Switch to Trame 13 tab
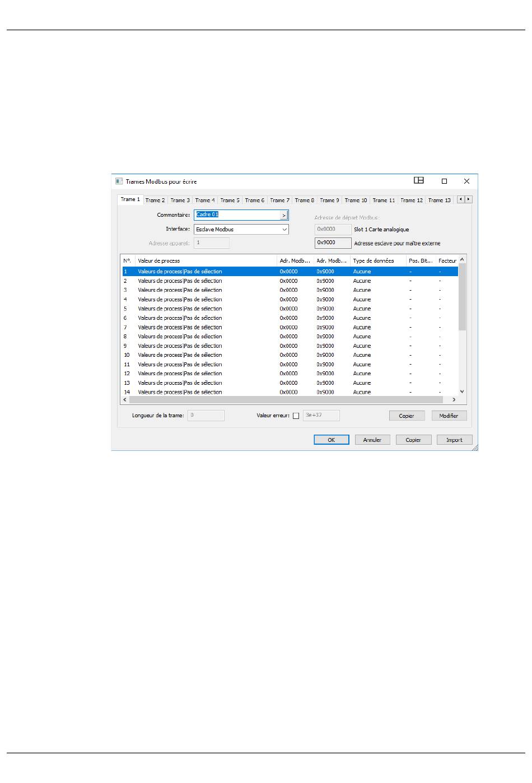The height and width of the screenshot is (783, 532). point(440,200)
